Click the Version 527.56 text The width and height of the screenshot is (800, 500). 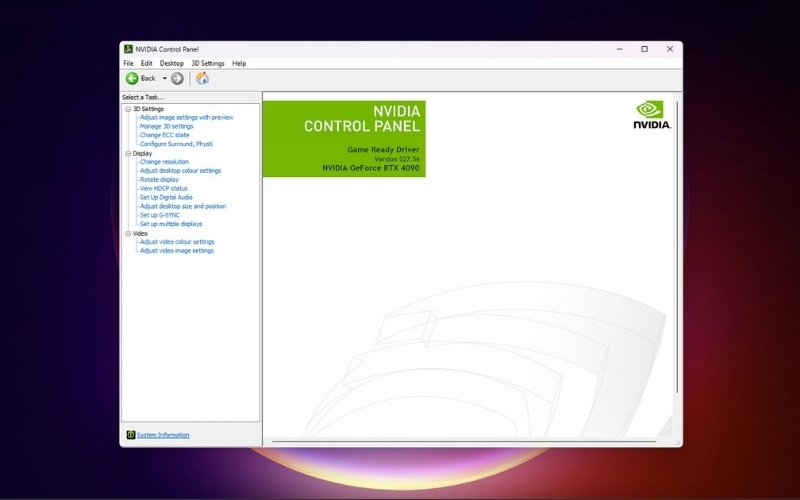coord(397,159)
